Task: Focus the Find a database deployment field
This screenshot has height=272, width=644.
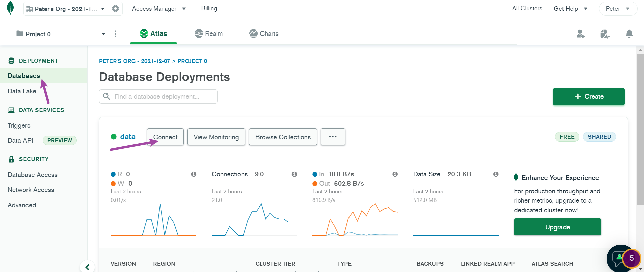Action: pyautogui.click(x=158, y=96)
